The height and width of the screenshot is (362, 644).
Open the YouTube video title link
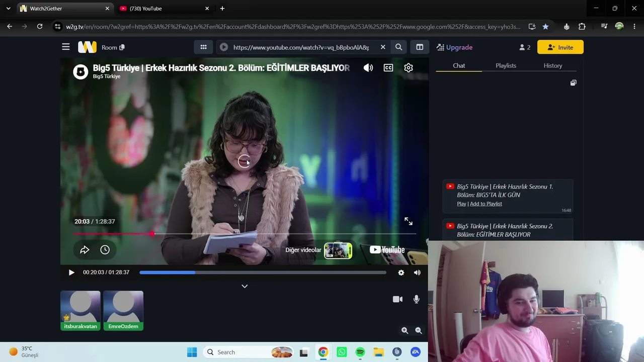[x=221, y=68]
